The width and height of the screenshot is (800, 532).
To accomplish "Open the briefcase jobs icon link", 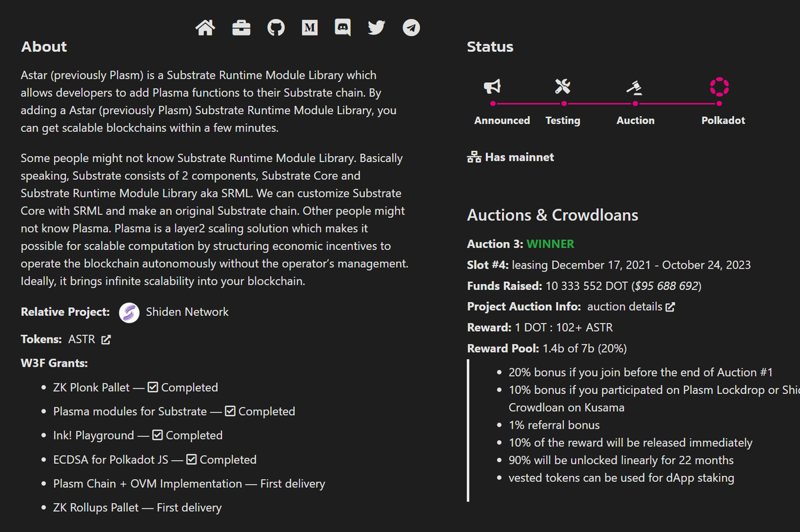I will pyautogui.click(x=241, y=27).
